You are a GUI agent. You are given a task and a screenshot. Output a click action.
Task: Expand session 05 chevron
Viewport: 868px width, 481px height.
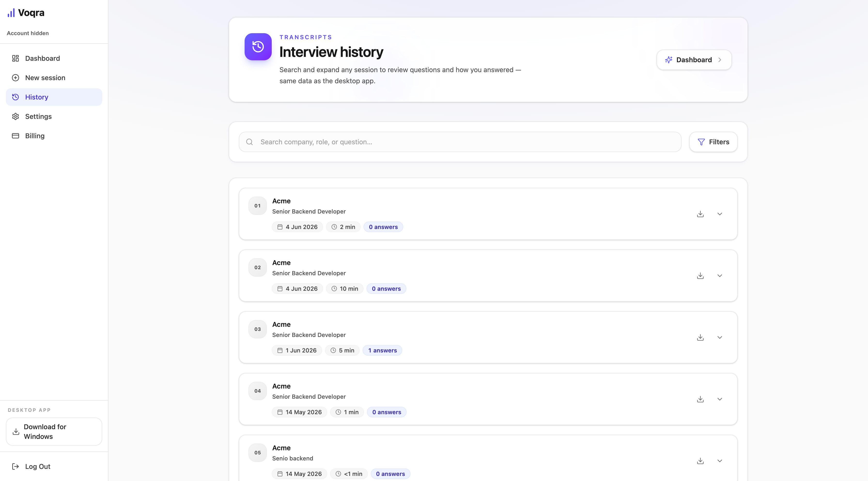point(720,460)
